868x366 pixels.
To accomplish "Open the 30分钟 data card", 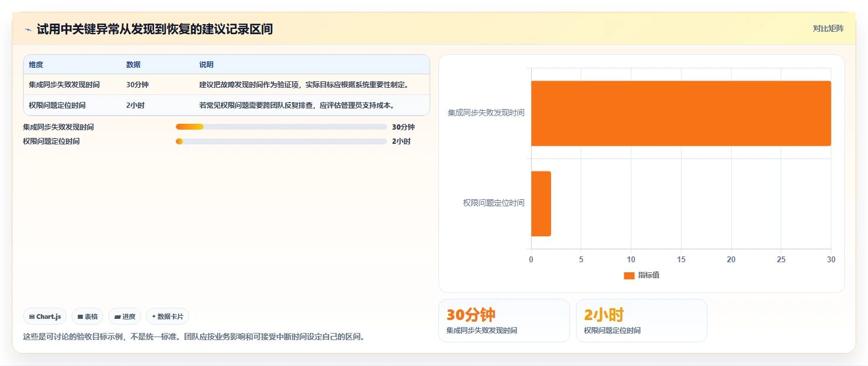I will coord(504,320).
